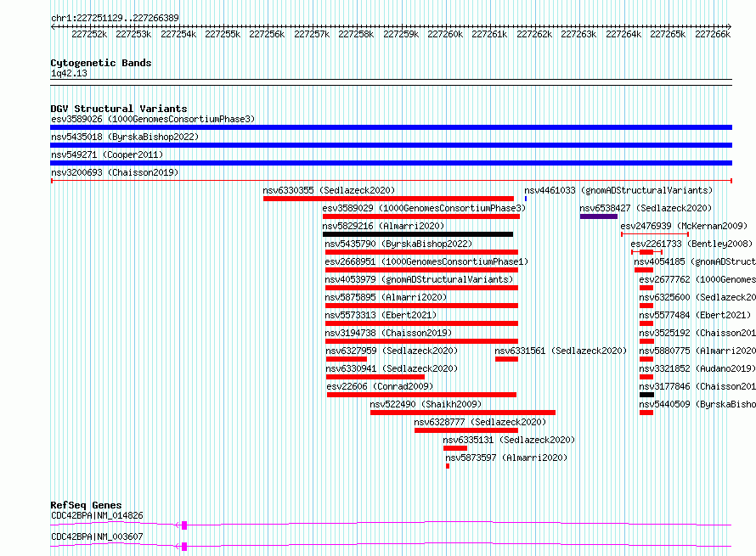Click the RefSeq Genes track title
The image size is (756, 556).
(86, 505)
